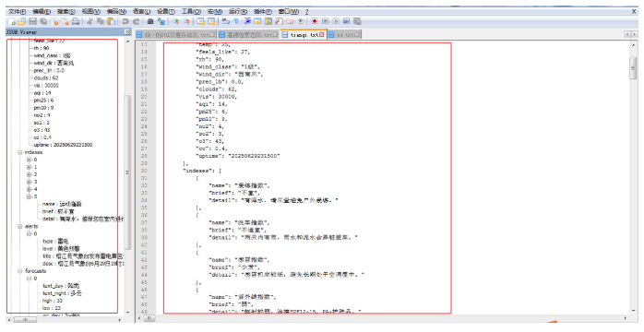Screen dimensions: 644x332
Task: Click the Paste clipboard icon
Action: [112, 21]
